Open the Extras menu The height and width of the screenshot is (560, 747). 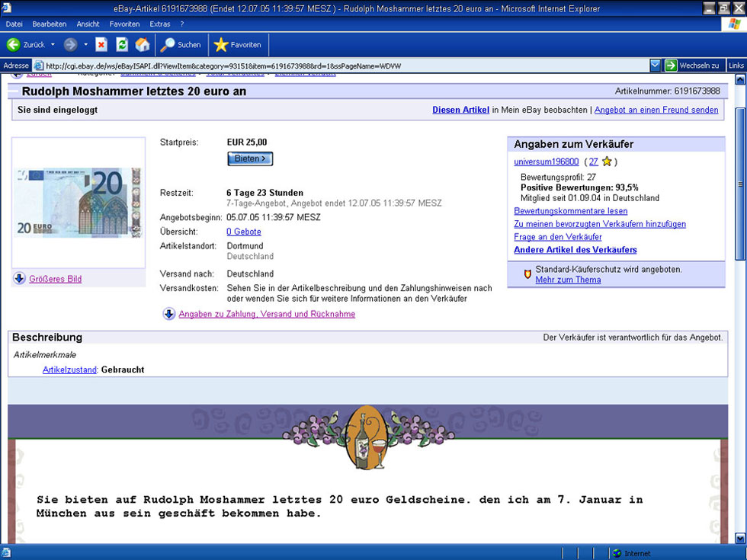159,24
